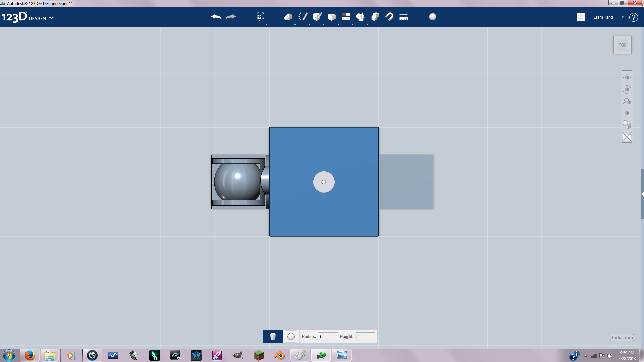This screenshot has width=644, height=362.
Task: Undo the last action
Action: 216,17
